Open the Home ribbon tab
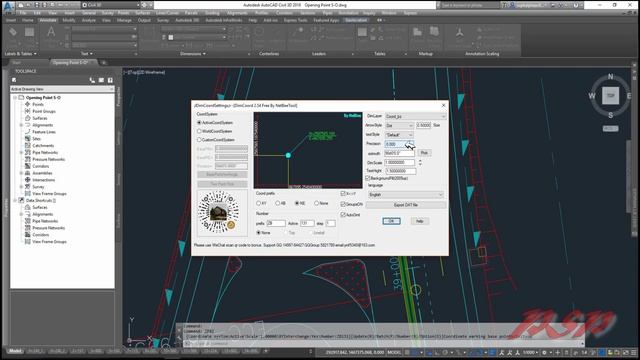Image resolution: width=640 pixels, height=360 pixels. point(27,20)
